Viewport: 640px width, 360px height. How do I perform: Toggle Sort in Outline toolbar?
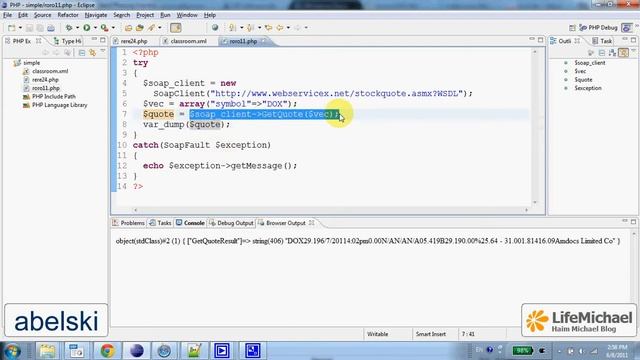[612, 53]
